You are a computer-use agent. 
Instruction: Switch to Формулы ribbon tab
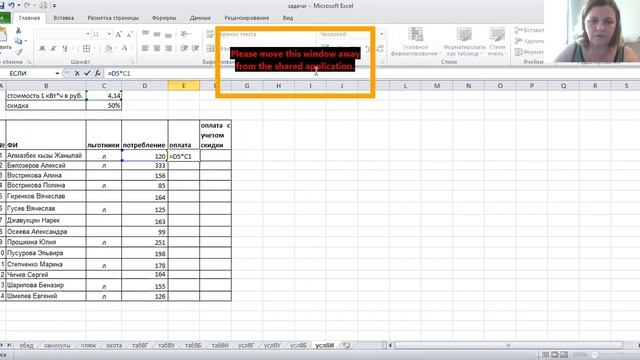164,18
